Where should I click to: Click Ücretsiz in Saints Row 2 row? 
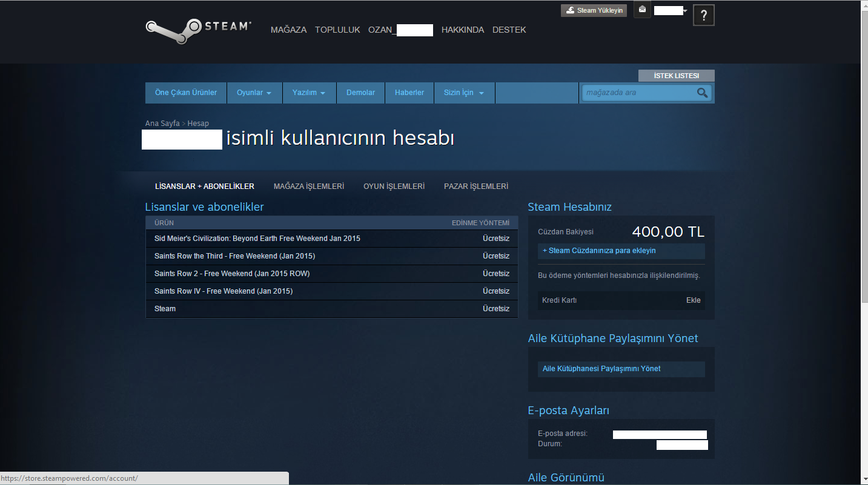coord(496,274)
